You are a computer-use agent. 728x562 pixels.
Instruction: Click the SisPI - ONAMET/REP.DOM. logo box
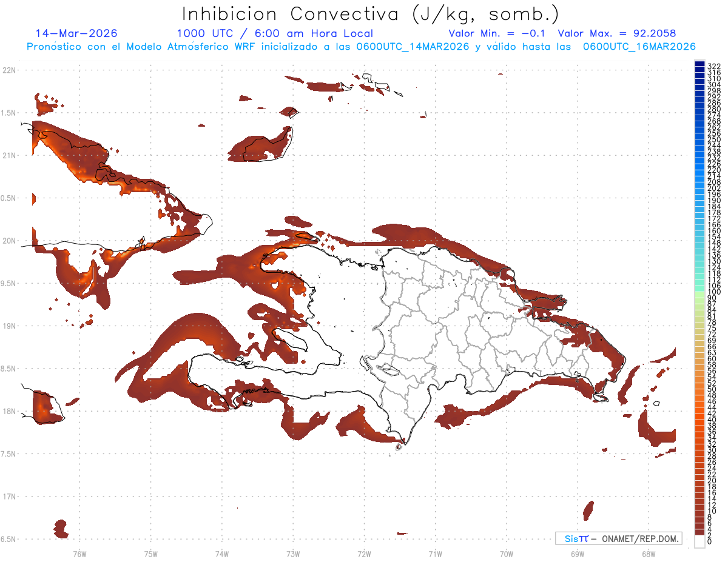[x=618, y=538]
